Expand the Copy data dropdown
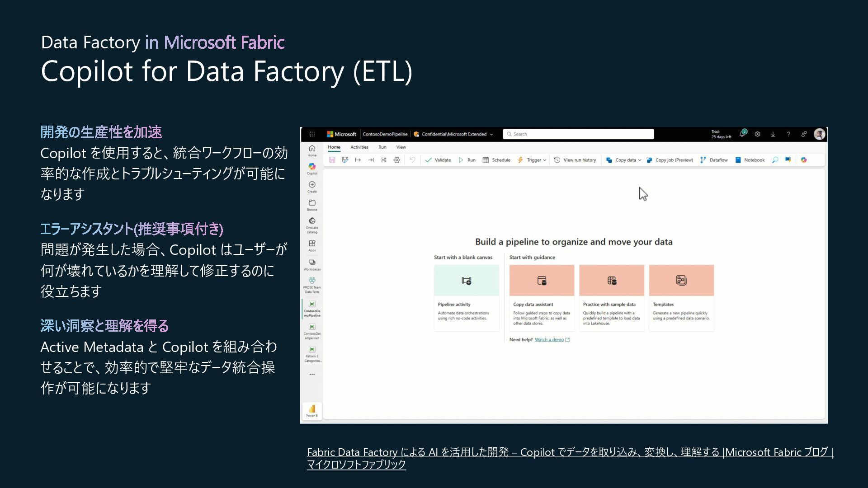Viewport: 868px width, 488px height. click(x=640, y=160)
